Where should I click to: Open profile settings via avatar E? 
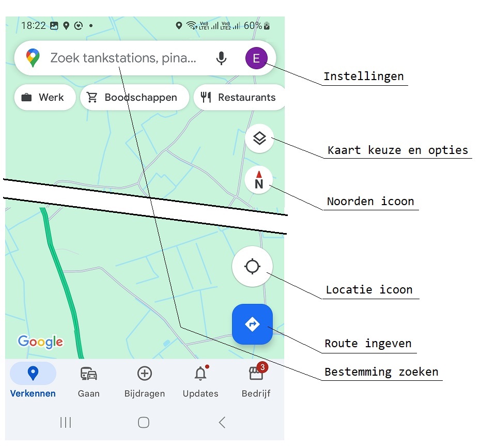click(257, 58)
